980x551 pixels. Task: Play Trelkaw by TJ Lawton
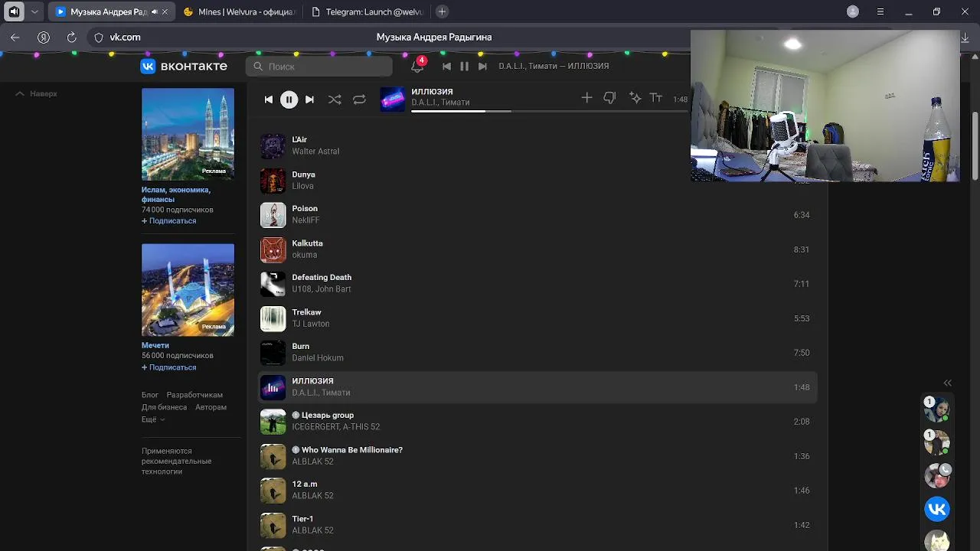[x=273, y=318]
